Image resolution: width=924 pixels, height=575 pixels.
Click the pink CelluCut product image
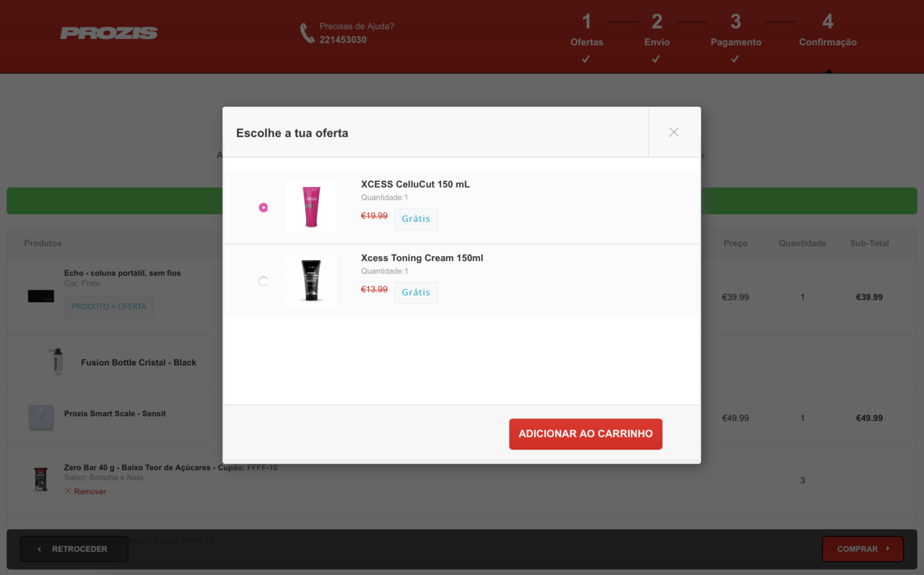(x=311, y=207)
